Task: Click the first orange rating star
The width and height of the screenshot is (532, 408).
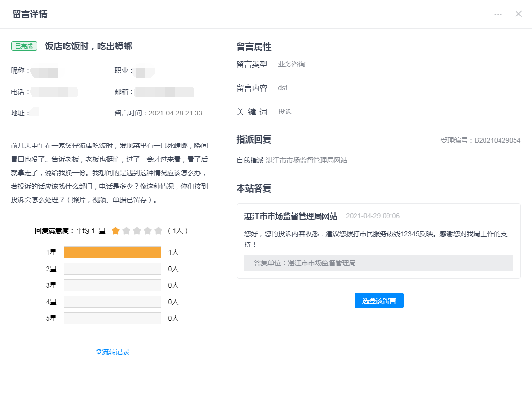Action: (x=115, y=231)
